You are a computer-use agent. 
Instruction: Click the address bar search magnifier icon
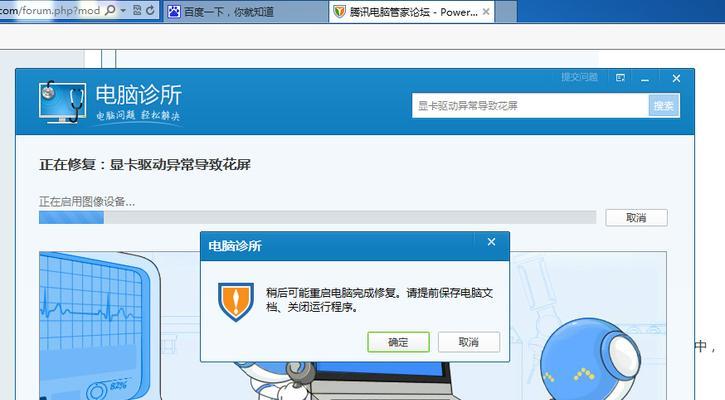(x=110, y=10)
